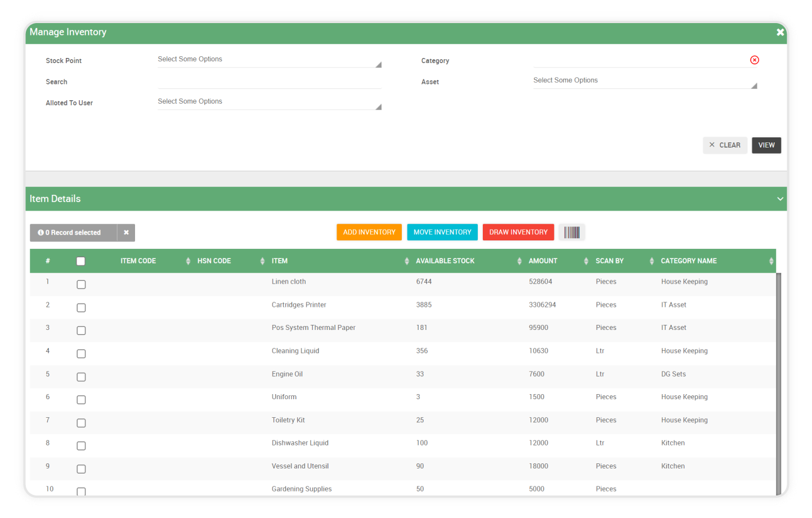
Task: Sort the table by HSN CODE
Action: 262,261
